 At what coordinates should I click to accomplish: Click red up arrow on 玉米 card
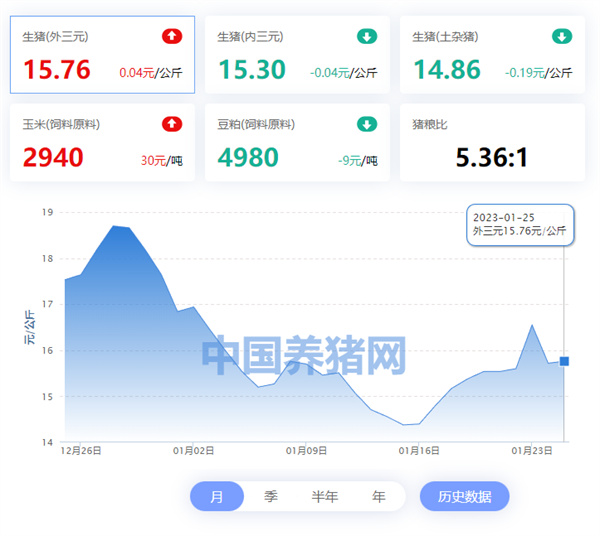pos(172,125)
